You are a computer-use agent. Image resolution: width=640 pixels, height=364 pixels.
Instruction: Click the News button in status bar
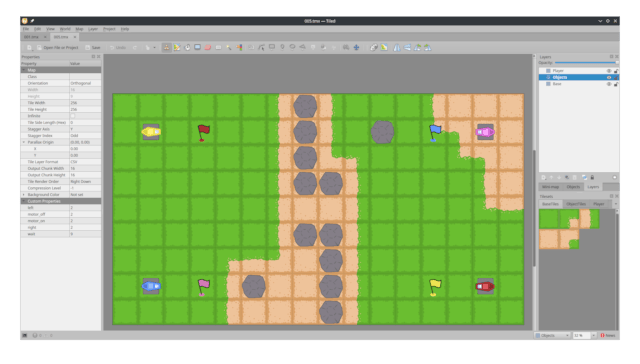tap(608, 335)
